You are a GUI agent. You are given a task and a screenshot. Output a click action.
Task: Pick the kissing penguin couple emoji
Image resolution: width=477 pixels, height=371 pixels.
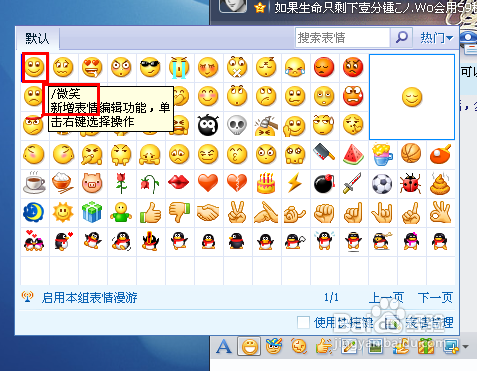(34, 241)
